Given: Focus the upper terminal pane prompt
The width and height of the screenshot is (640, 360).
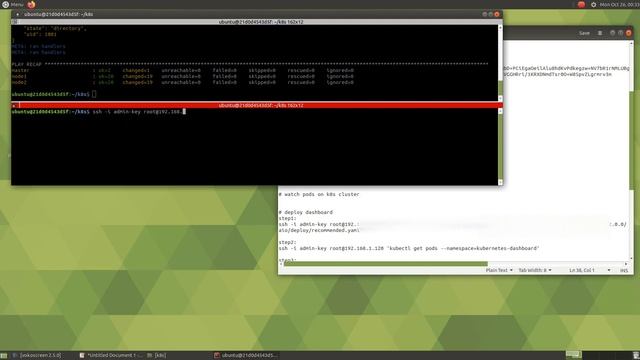Looking at the screenshot, I should 54,94.
